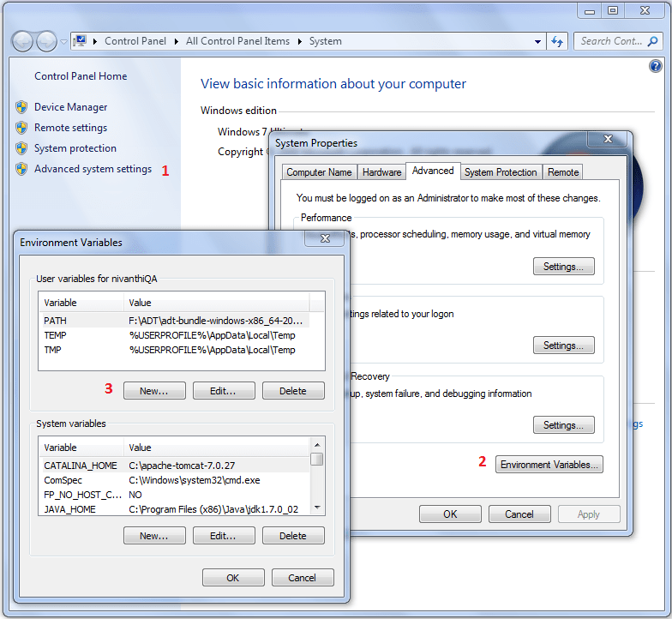Screen dimensions: 672x619
Task: Open logon profile Settings button
Action: [564, 346]
